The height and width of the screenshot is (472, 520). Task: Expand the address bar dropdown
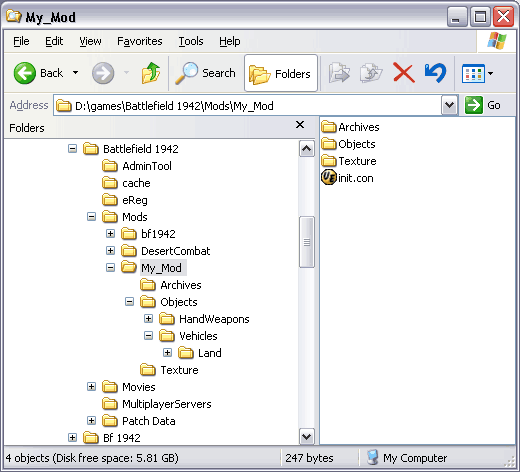coord(449,105)
